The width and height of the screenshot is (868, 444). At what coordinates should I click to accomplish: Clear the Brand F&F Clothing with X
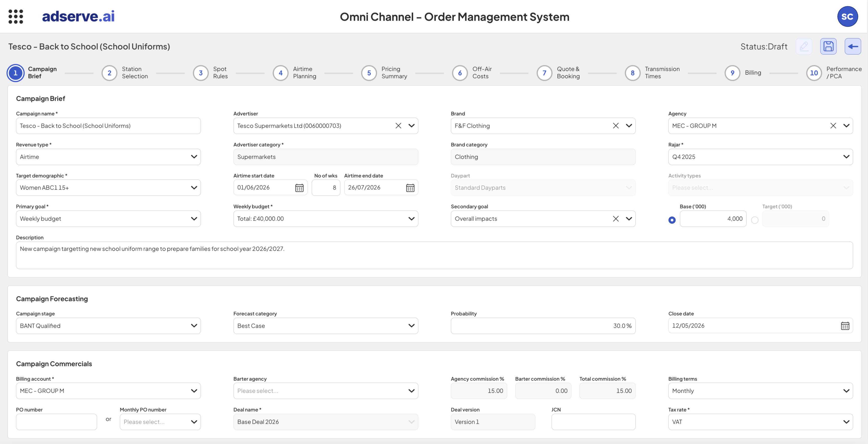615,126
